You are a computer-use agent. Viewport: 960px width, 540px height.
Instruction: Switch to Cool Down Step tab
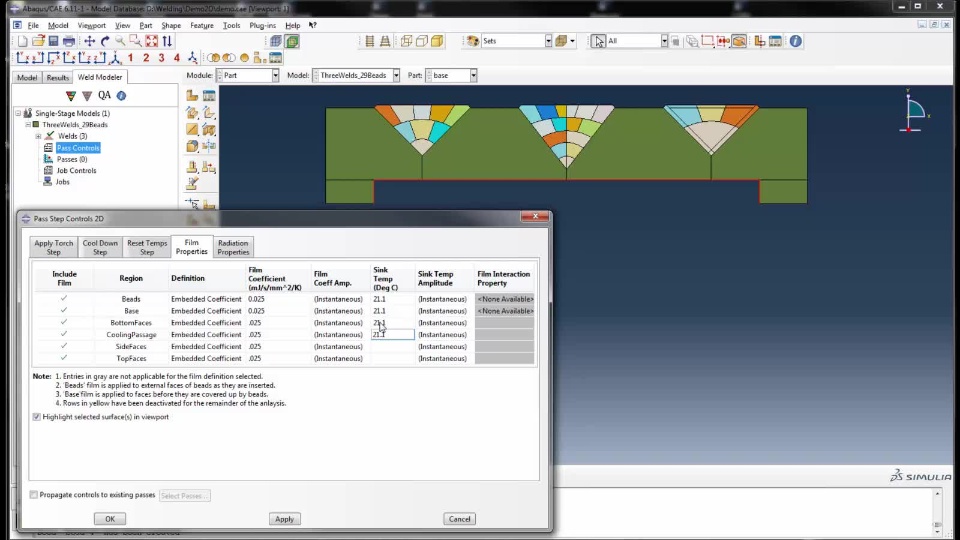(x=100, y=247)
